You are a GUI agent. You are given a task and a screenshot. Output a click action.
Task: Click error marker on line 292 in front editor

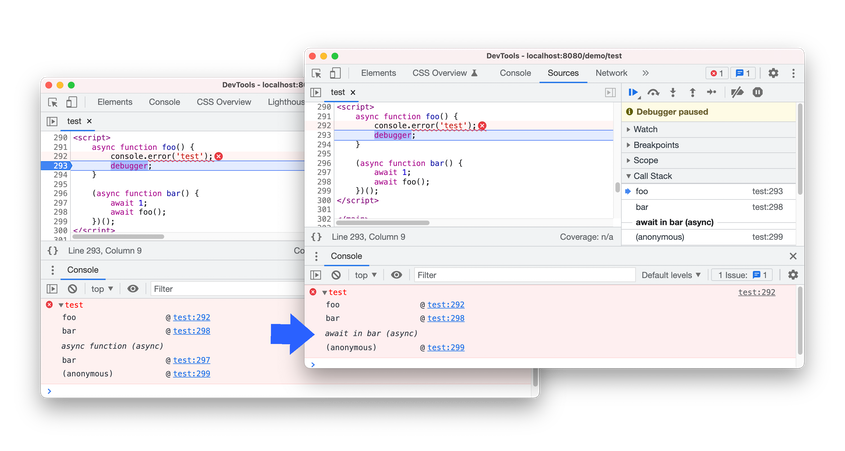pos(482,126)
